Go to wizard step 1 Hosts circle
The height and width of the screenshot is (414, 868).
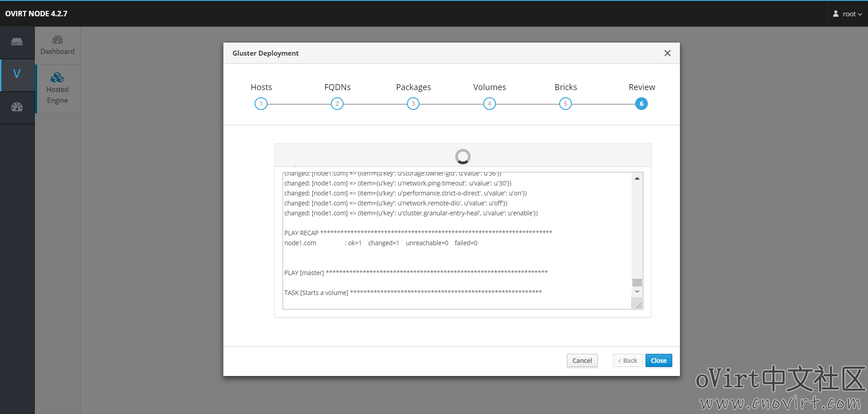coord(261,104)
